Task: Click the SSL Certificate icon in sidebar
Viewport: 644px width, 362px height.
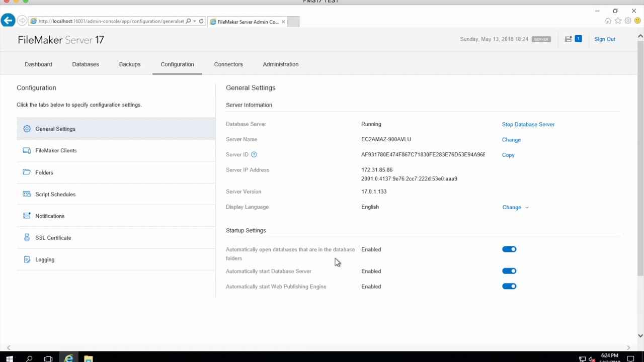Action: click(x=27, y=238)
